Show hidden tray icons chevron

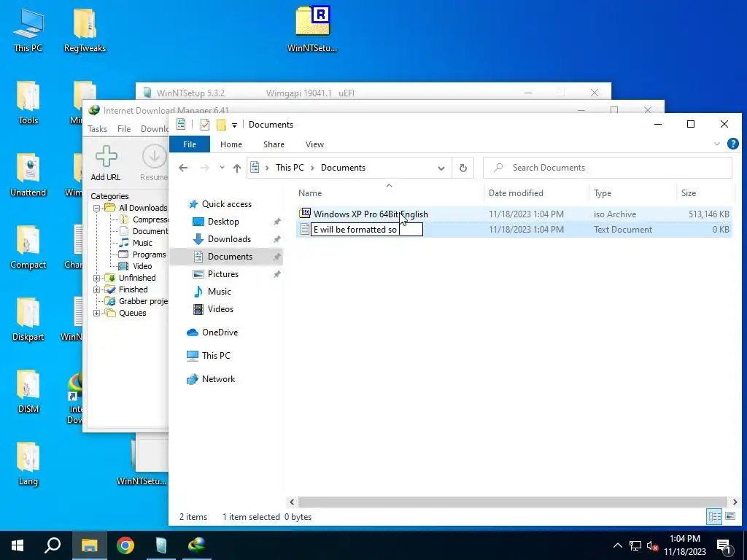pos(617,545)
